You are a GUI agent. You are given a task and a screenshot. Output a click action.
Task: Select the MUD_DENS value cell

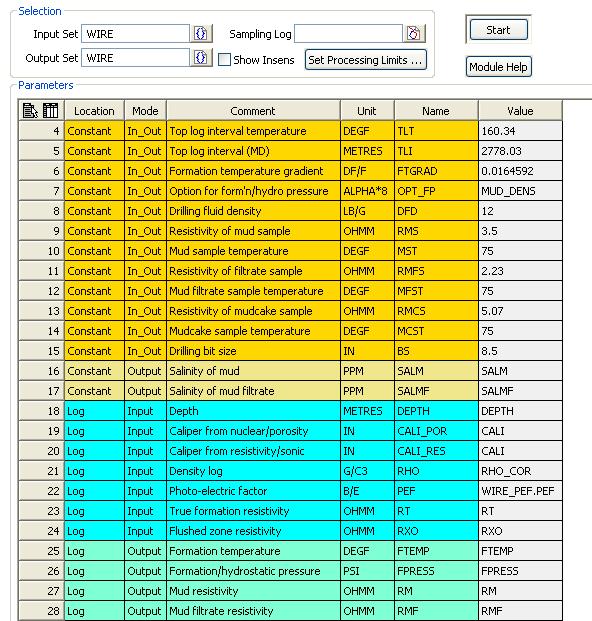pos(520,191)
